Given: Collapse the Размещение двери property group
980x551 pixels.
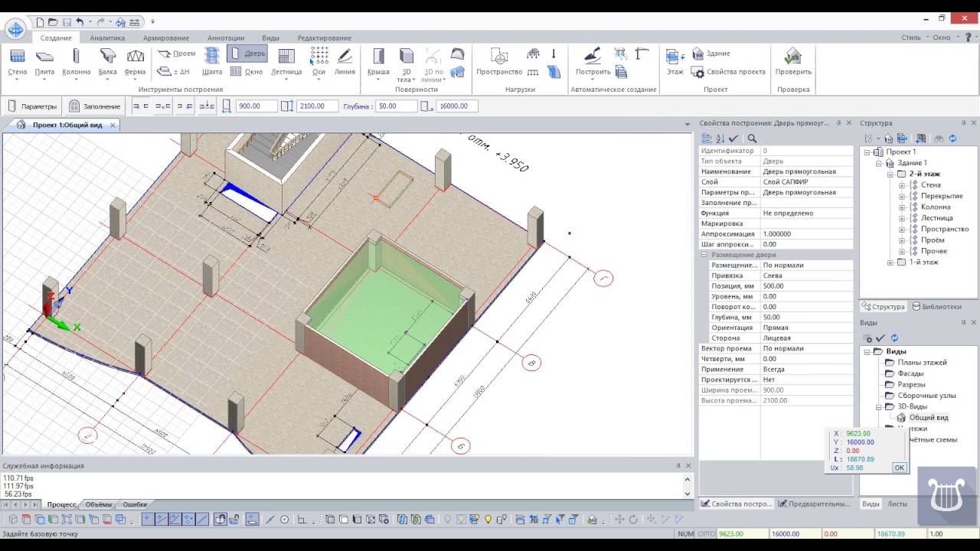Looking at the screenshot, I should pos(704,255).
